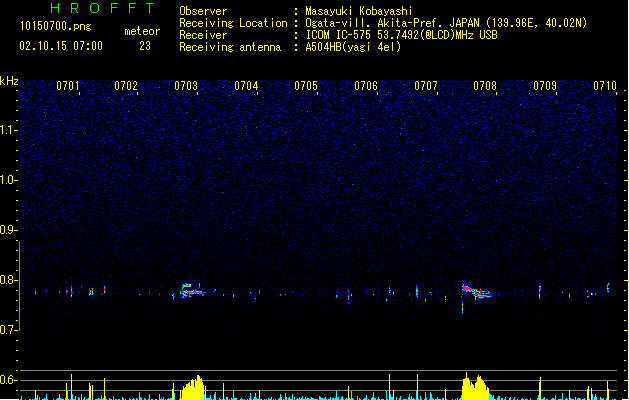Click the 0707 time marker
Viewport: 629px width, 400px height.
pos(426,86)
